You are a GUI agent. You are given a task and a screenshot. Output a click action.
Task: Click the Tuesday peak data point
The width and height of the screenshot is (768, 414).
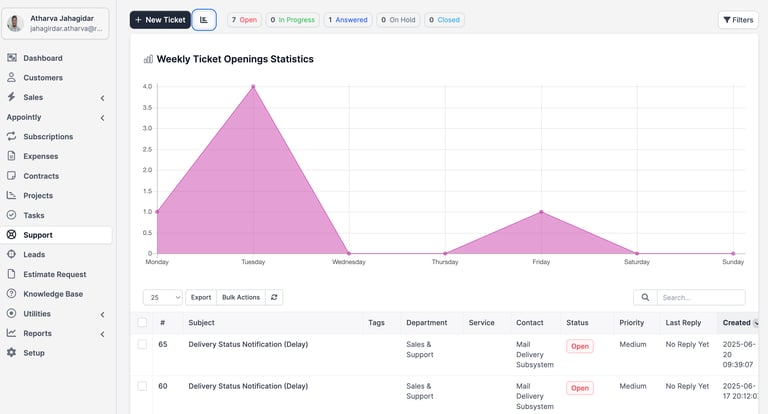pyautogui.click(x=253, y=86)
